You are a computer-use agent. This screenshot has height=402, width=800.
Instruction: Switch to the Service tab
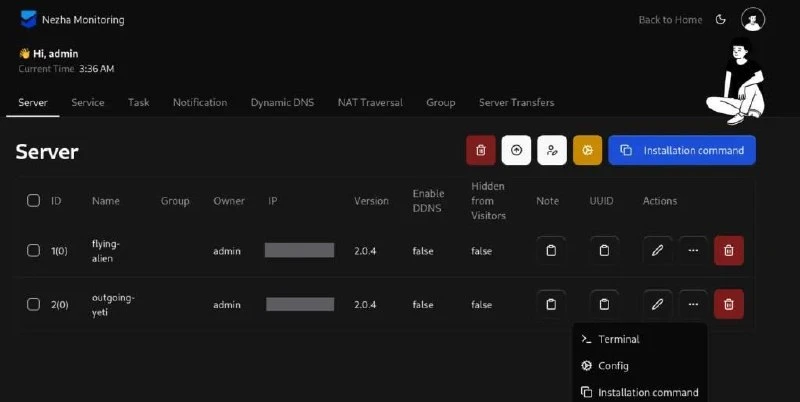coord(88,103)
